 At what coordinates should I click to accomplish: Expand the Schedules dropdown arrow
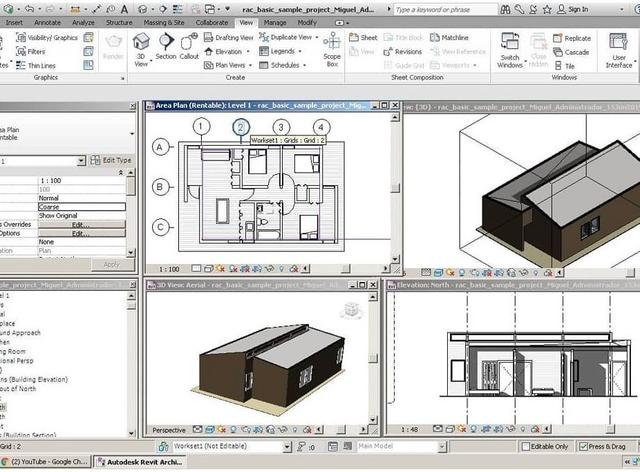coord(304,65)
